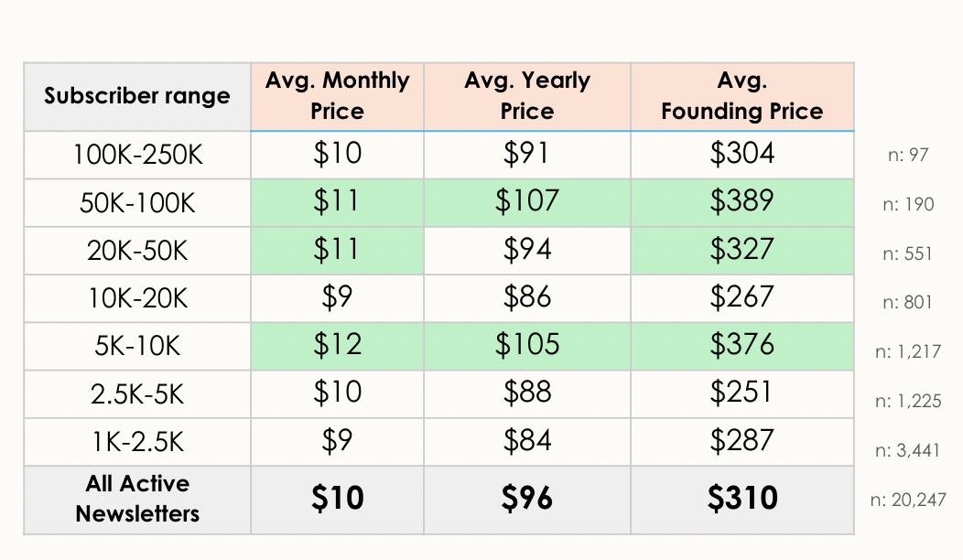Click the bold $310 total cell
Viewport: 963px width, 560px height.
(741, 499)
